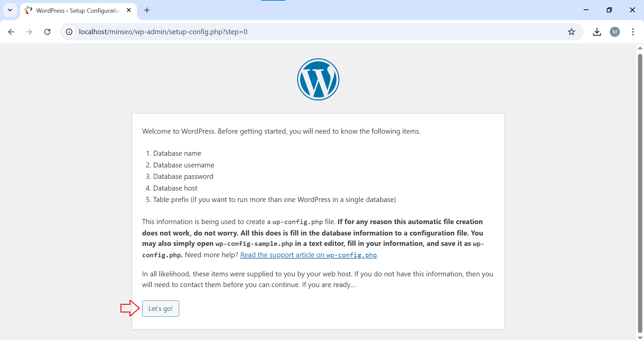
Task: Click the WordPress logo
Action: (318, 79)
